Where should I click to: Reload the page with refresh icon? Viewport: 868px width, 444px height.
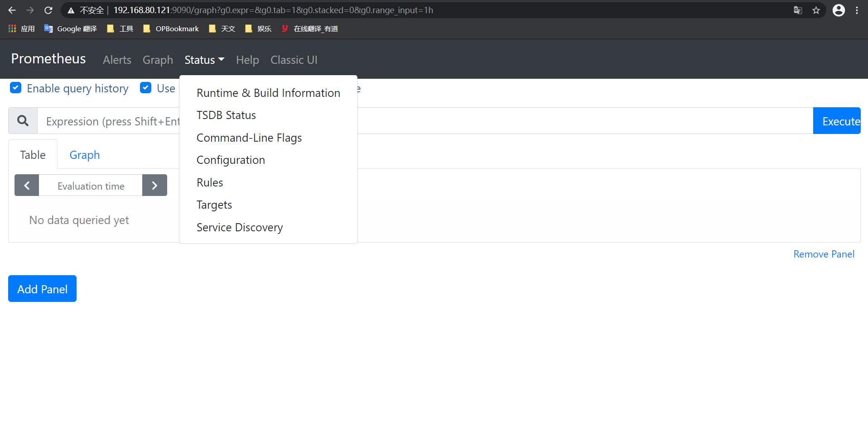pos(48,10)
